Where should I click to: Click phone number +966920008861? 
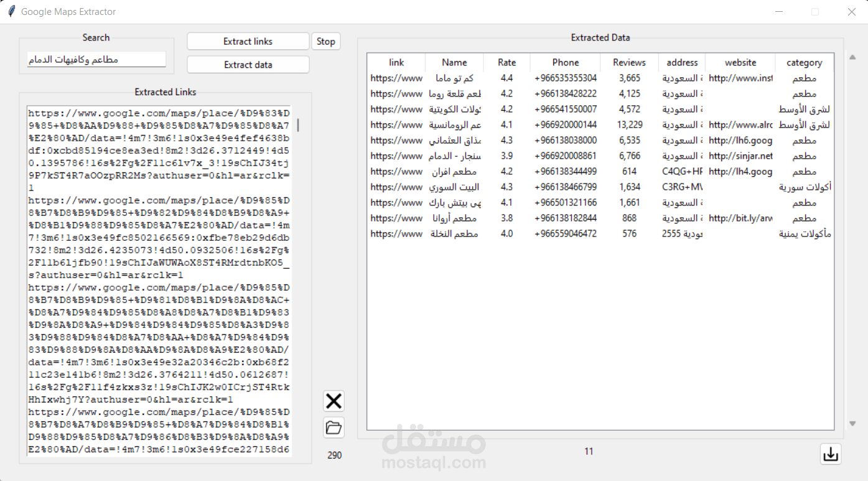click(x=566, y=156)
